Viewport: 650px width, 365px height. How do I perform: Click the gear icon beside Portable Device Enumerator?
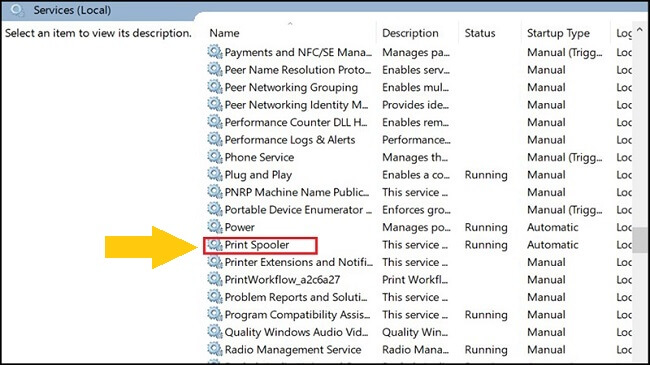[215, 209]
